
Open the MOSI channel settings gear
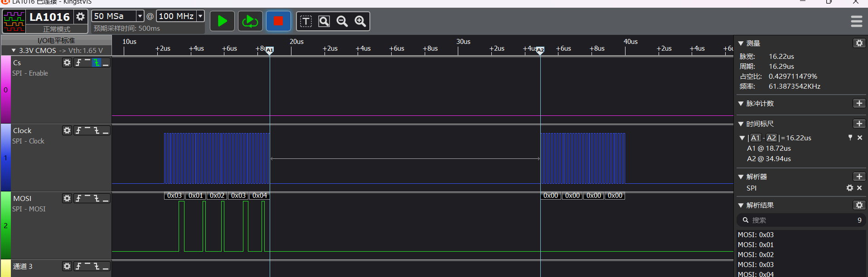[x=67, y=198]
